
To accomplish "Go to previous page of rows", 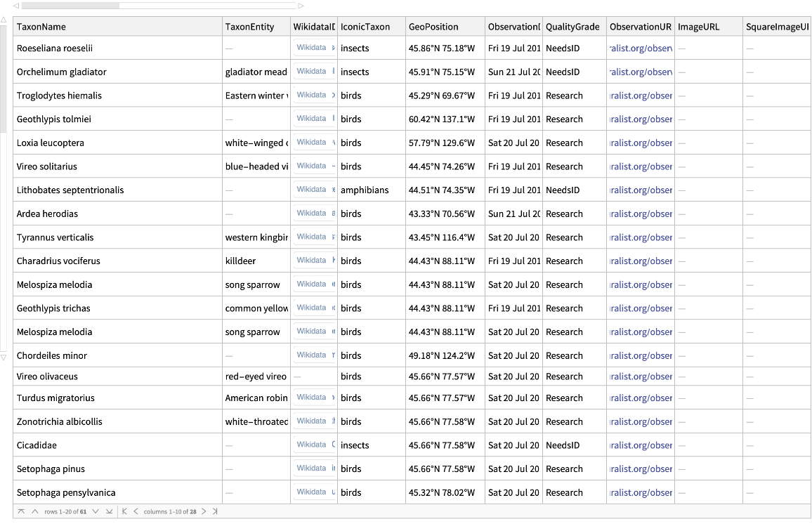I will coord(34,511).
